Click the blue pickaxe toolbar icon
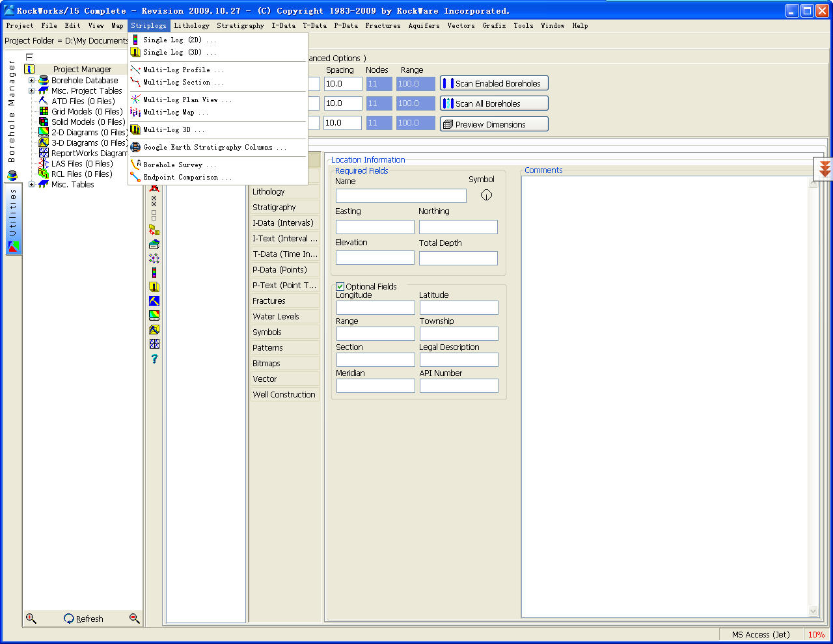Image resolution: width=833 pixels, height=644 pixels. [154, 301]
